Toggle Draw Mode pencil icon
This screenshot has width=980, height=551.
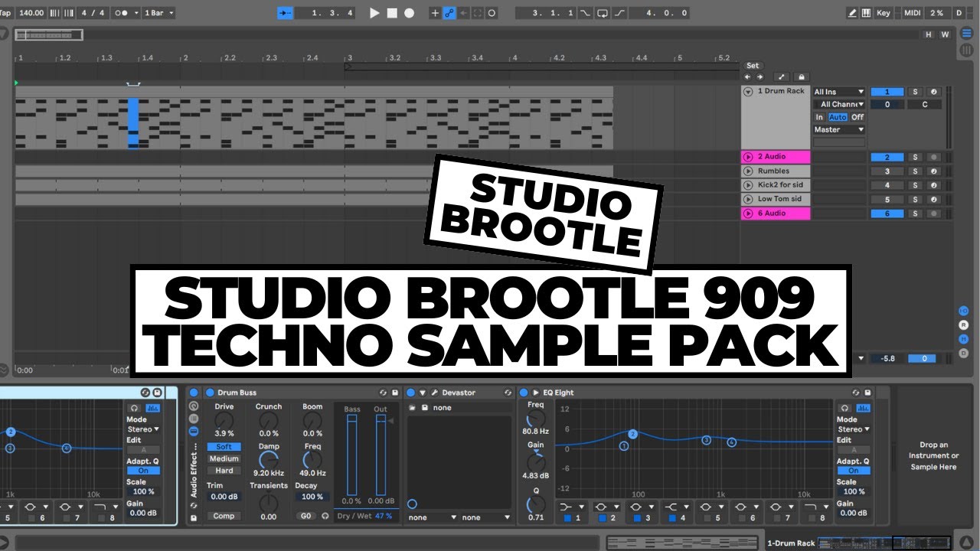click(852, 13)
